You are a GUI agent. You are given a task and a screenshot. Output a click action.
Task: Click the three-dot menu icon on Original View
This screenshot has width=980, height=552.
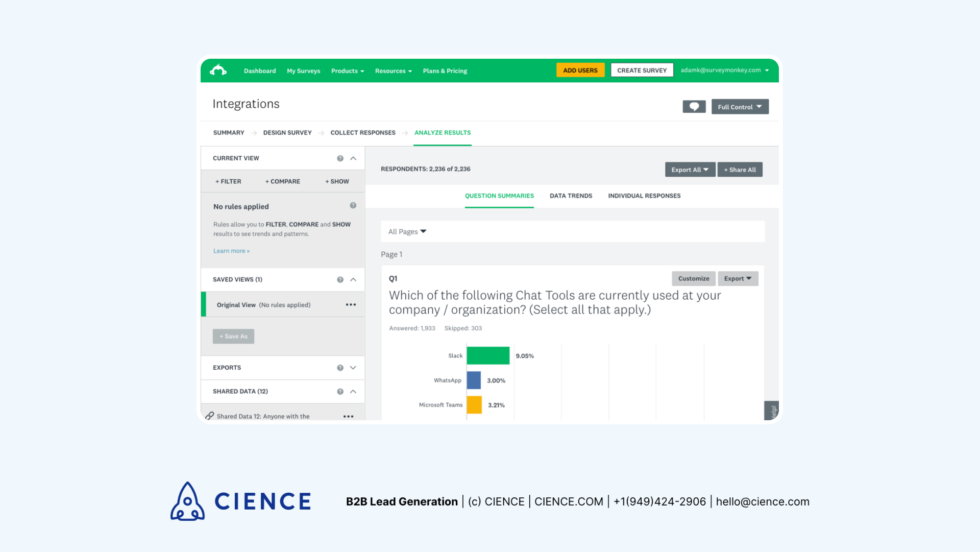[x=350, y=304]
